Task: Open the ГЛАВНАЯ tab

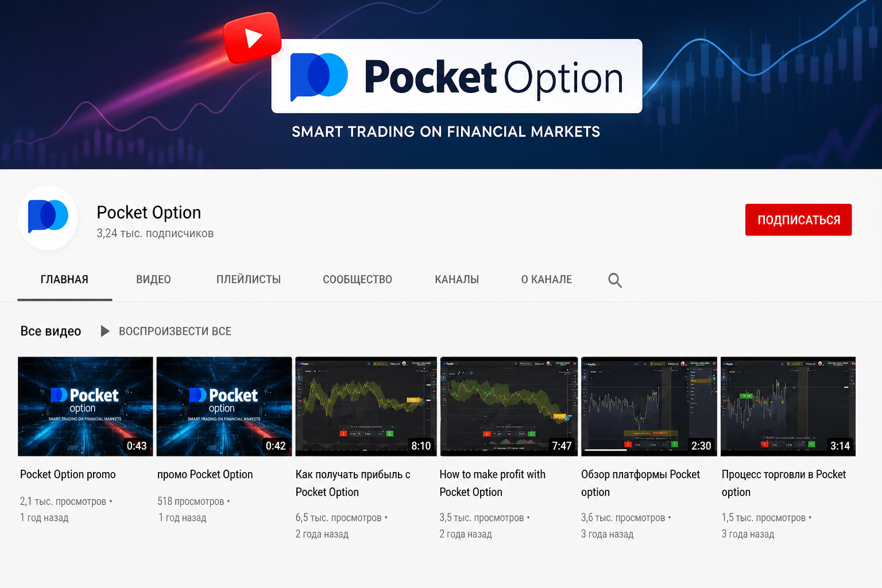Action: (64, 280)
